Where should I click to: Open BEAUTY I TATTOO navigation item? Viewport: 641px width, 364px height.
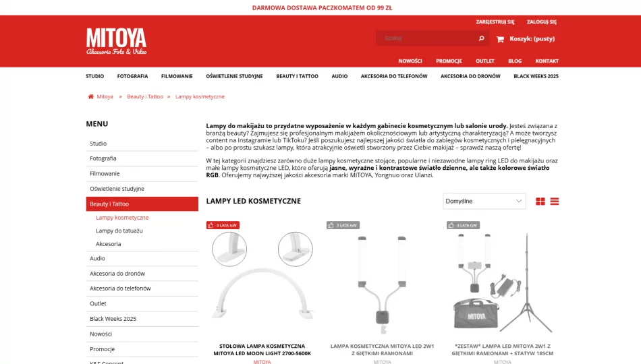297,76
